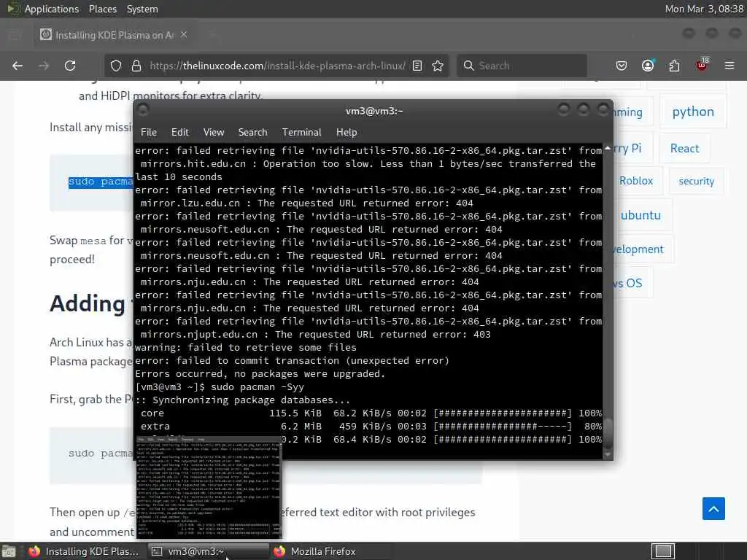
Task: Open the terminal Help menu
Action: (x=347, y=133)
